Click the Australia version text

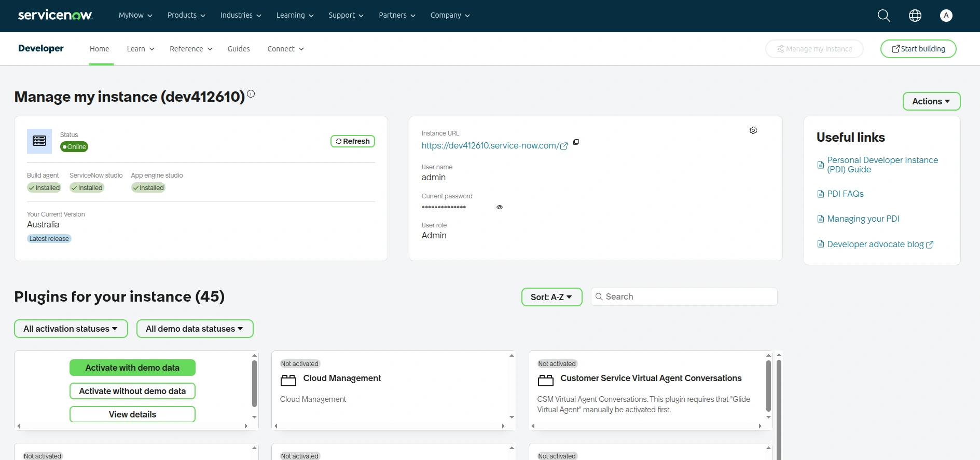click(43, 225)
